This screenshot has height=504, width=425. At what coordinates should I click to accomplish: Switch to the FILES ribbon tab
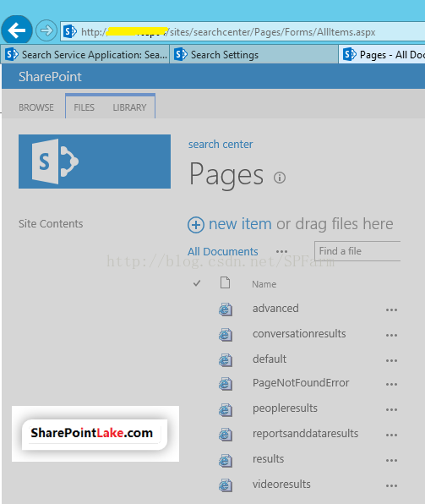[84, 107]
